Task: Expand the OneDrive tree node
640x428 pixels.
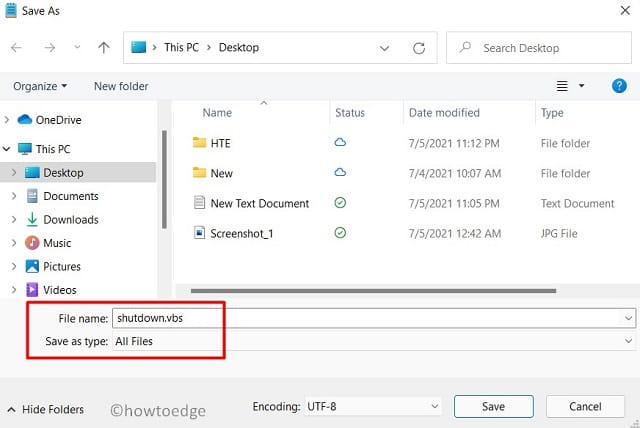Action: coord(8,119)
